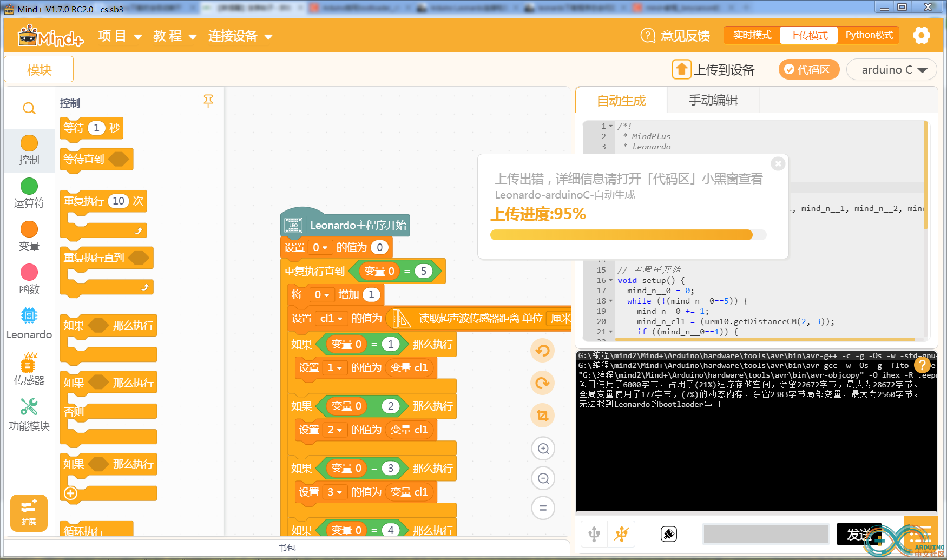This screenshot has height=560, width=947.
Task: Click the code editor vertical scrollbar
Action: click(x=925, y=174)
